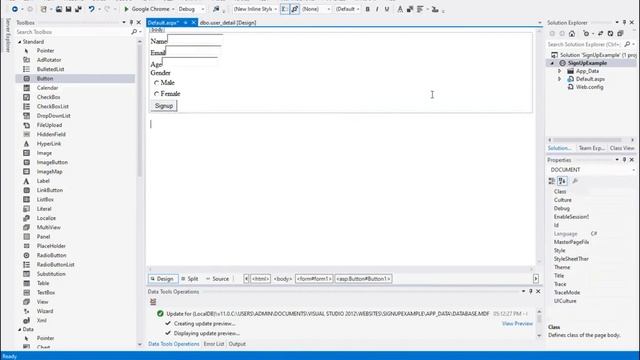
Task: Select Button control in Toolbox
Action: [75, 78]
